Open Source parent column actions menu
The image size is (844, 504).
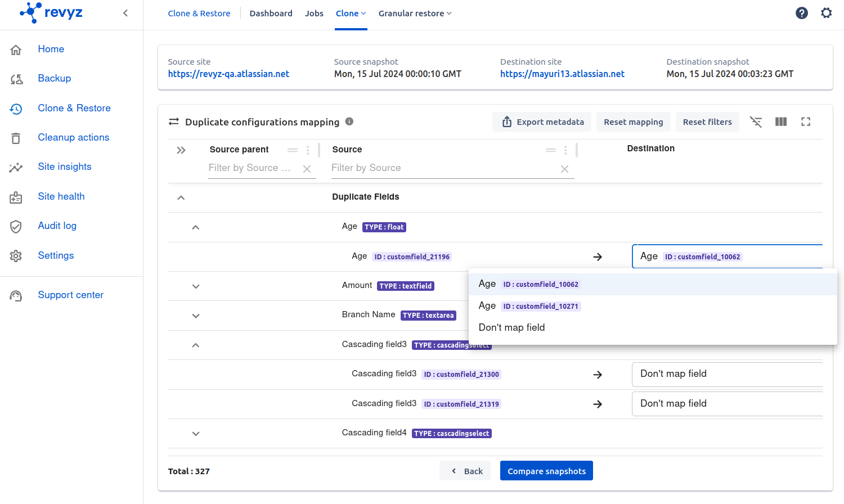308,150
